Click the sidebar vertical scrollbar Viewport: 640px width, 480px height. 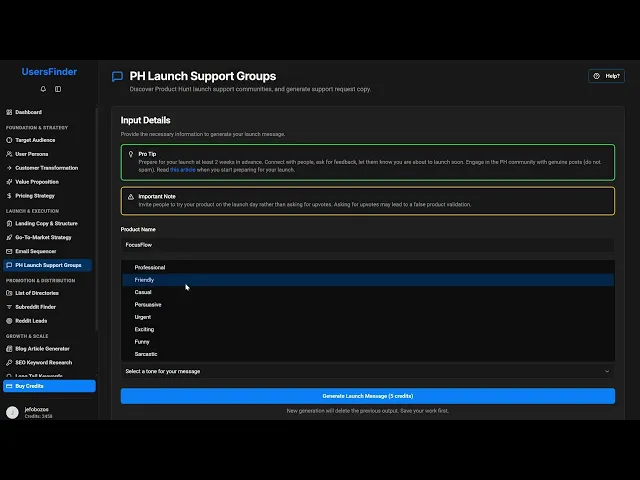(96, 219)
